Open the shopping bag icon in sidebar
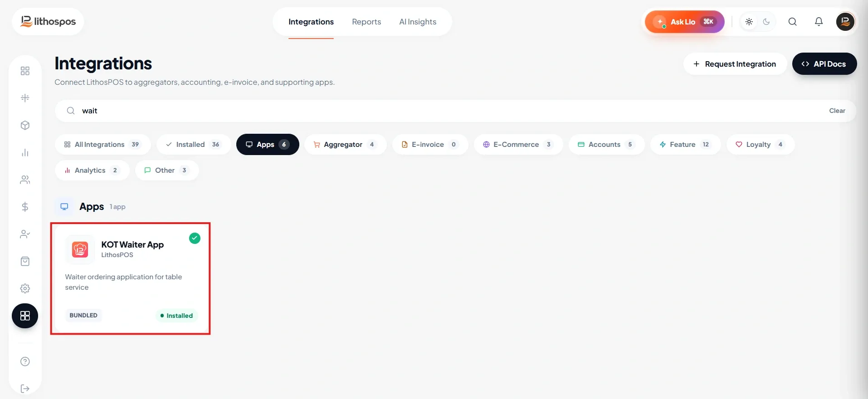Image resolution: width=868 pixels, height=399 pixels. tap(25, 261)
